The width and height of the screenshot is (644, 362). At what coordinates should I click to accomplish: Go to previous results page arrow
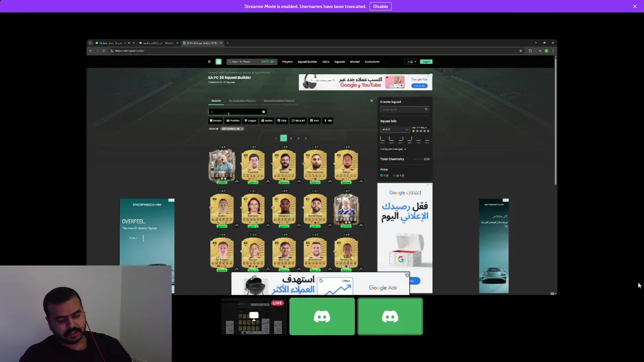276,138
